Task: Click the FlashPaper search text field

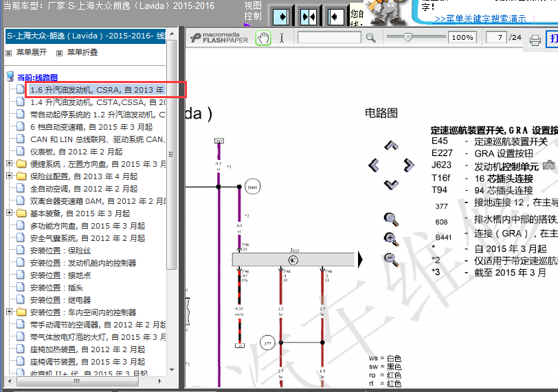Action: click(329, 37)
